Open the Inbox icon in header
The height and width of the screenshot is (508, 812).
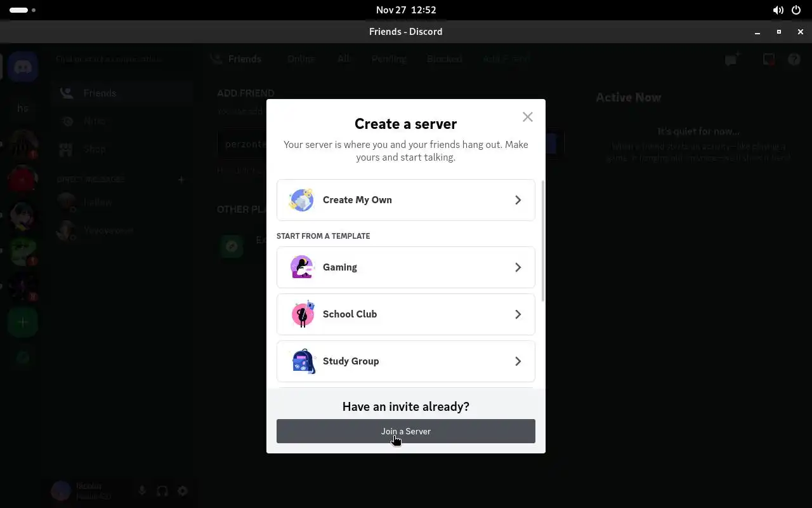[769, 59]
